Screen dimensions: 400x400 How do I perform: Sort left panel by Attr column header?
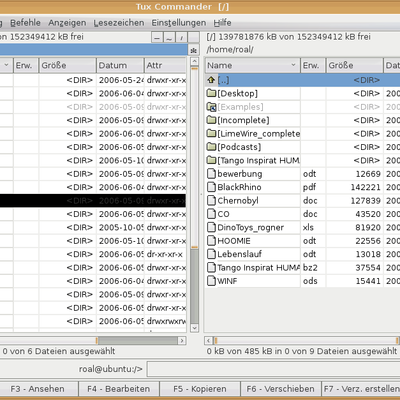click(x=165, y=65)
